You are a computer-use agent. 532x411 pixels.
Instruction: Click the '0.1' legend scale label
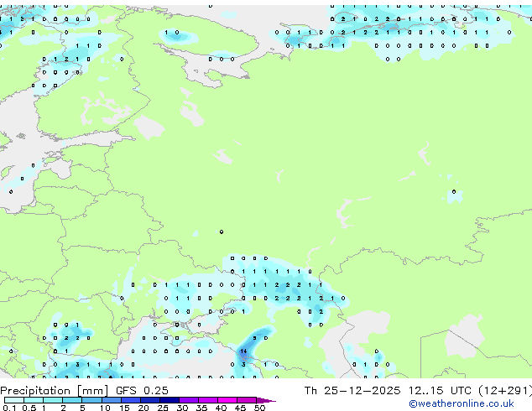click(x=9, y=408)
